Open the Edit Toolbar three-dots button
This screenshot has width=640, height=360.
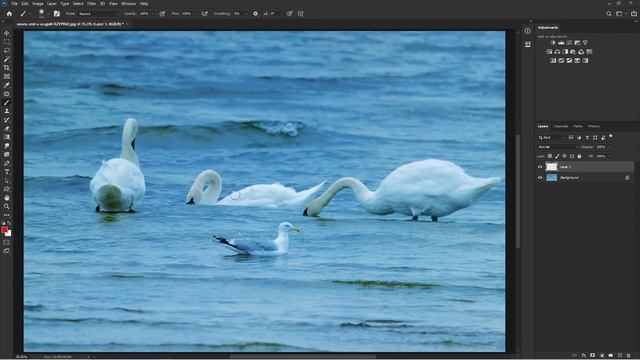(7, 215)
